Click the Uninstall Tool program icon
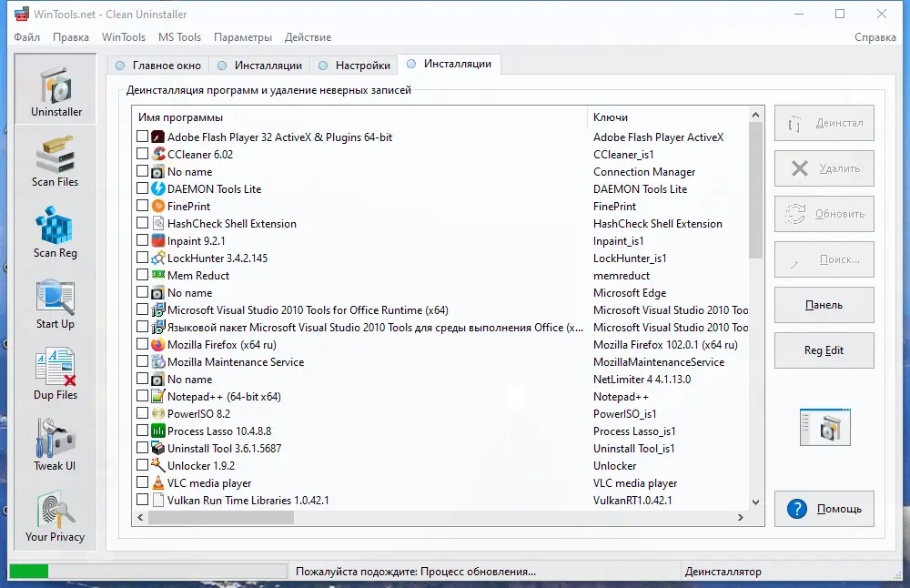The height and width of the screenshot is (588, 910). tap(157, 448)
